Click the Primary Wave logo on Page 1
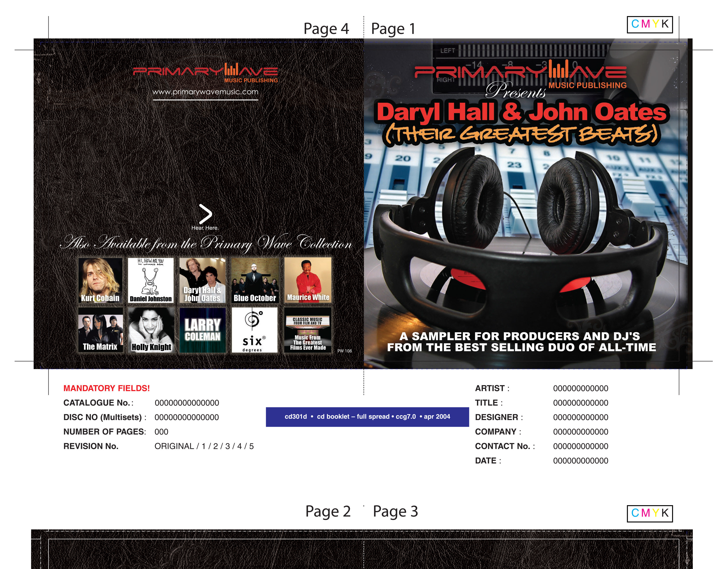Viewport: 728px width, 569px height. click(x=521, y=74)
